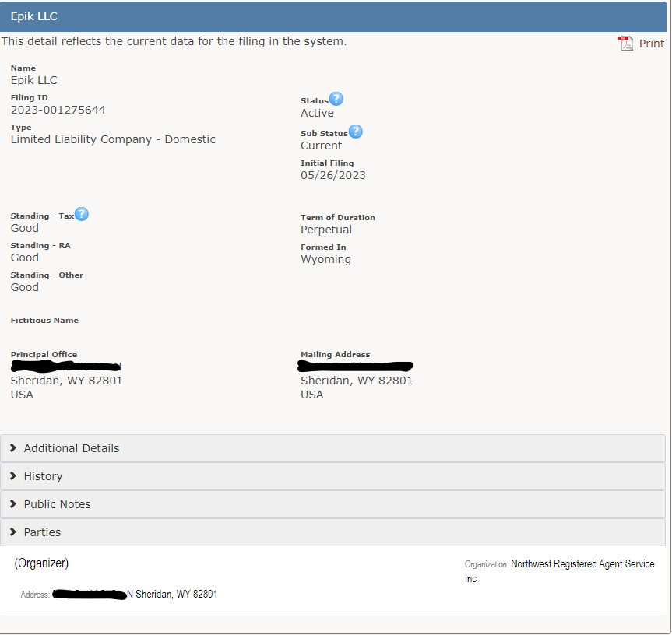
Task: Click the Current sub status value
Action: pyautogui.click(x=321, y=146)
